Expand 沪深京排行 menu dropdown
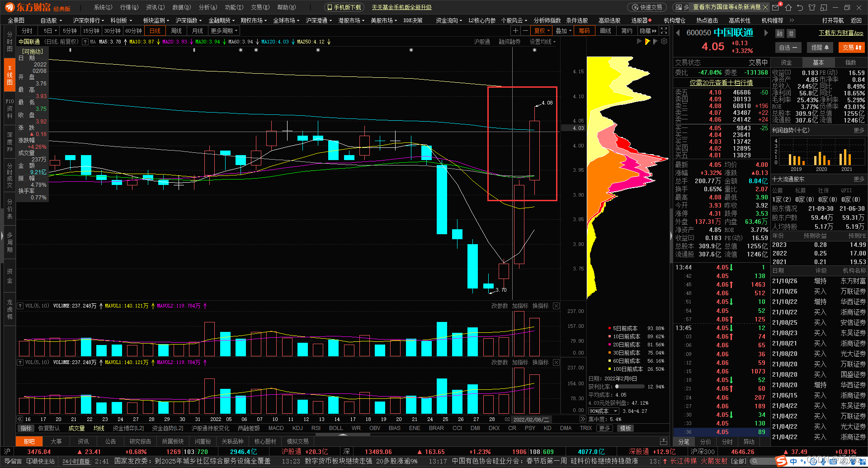The width and height of the screenshot is (868, 468). point(88,20)
